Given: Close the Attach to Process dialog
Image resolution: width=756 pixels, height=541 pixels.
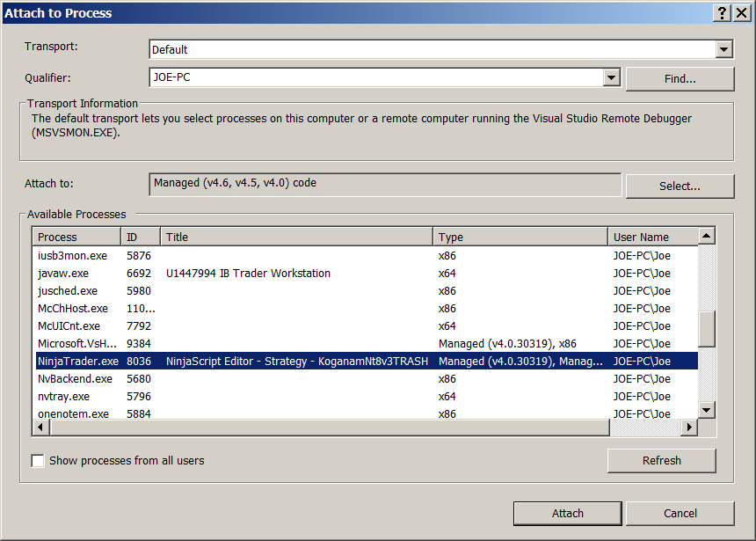Looking at the screenshot, I should [742, 13].
